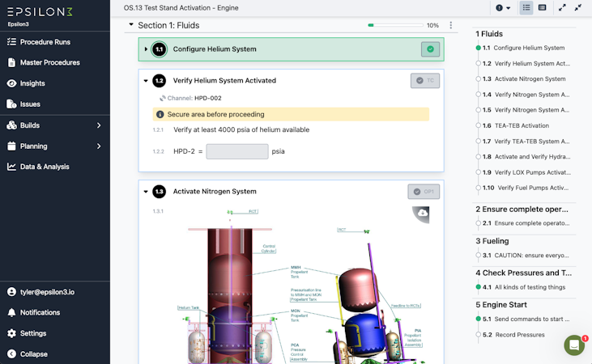
Task: Go to Insights view
Action: coord(32,83)
